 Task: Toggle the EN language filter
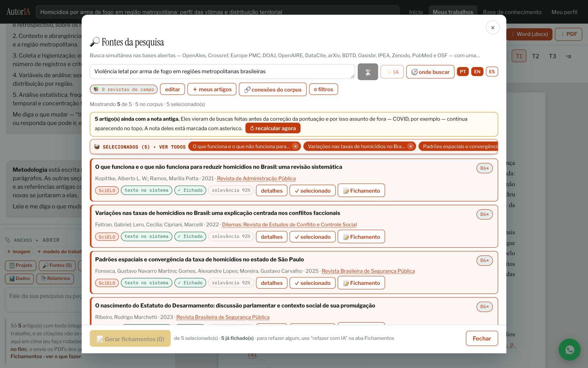(477, 72)
